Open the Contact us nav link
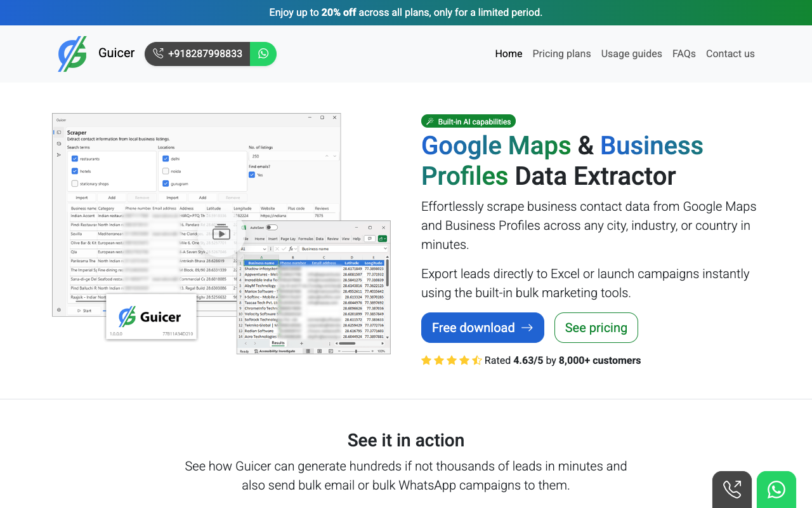The width and height of the screenshot is (812, 508). tap(730, 54)
